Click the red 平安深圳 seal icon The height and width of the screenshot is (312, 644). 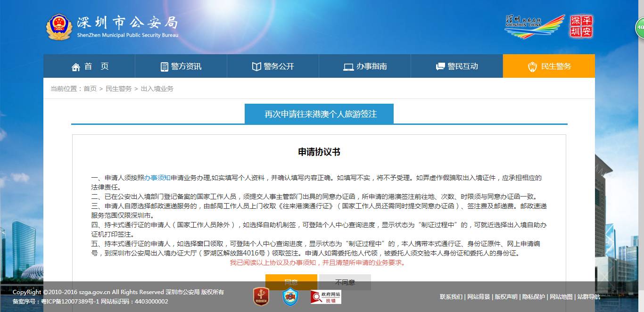[581, 26]
